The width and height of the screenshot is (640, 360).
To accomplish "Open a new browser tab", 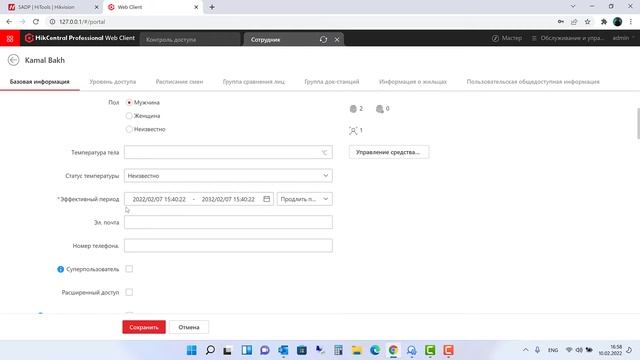I will pyautogui.click(x=212, y=7).
